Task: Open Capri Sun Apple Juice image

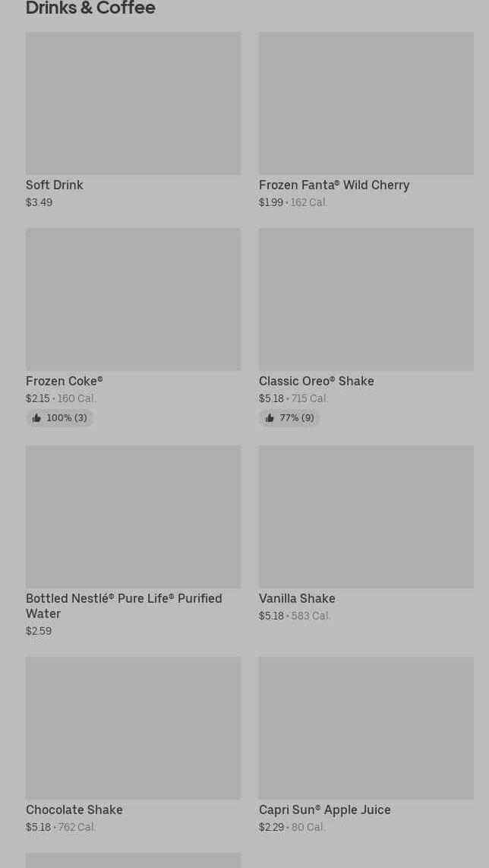Action: tap(366, 728)
